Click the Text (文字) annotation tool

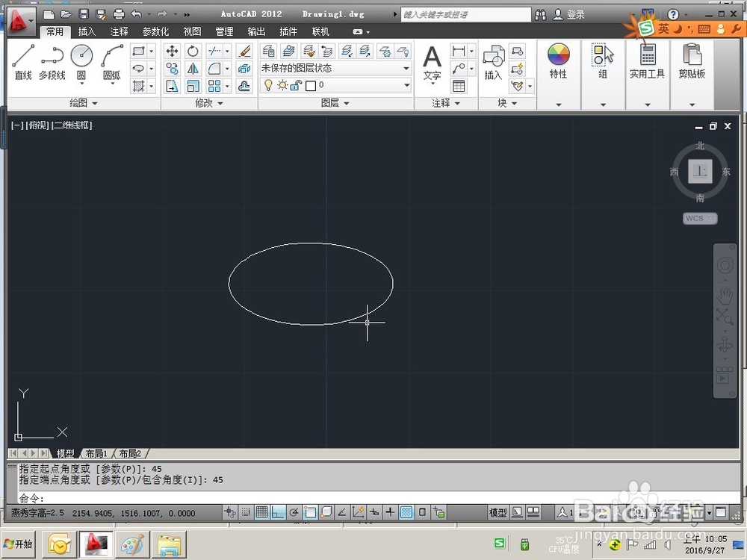click(x=432, y=63)
